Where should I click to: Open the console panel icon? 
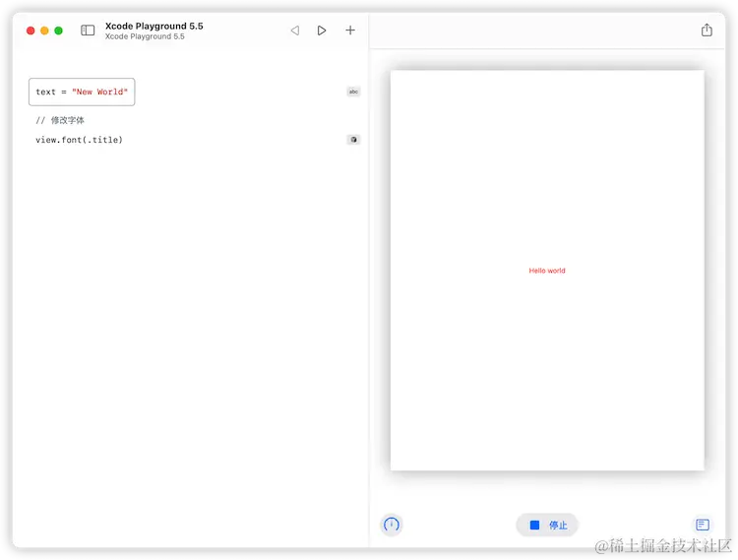tap(703, 525)
